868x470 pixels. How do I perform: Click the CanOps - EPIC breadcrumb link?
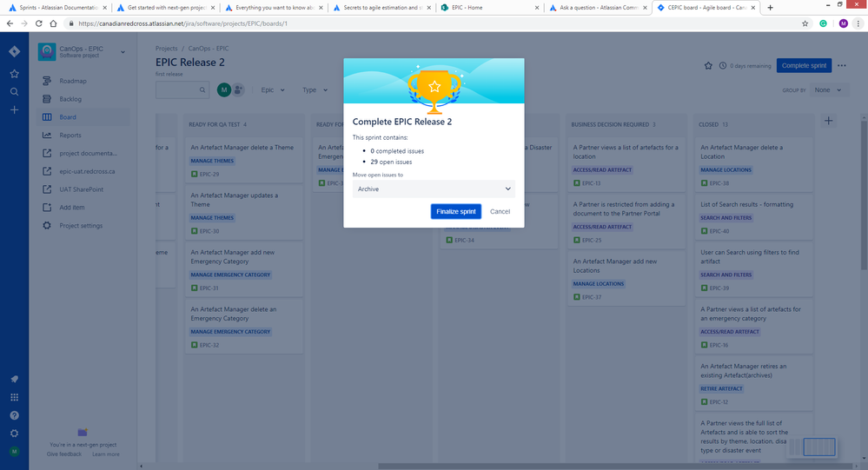(209, 49)
